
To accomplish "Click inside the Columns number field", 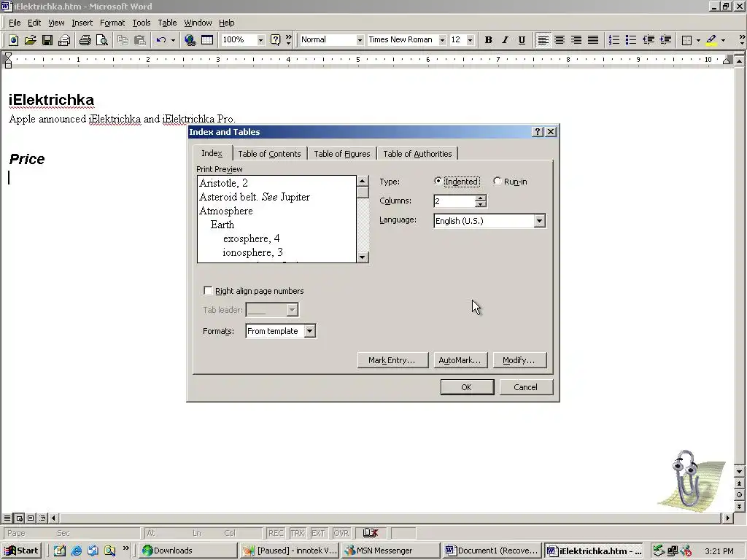I will pos(454,201).
